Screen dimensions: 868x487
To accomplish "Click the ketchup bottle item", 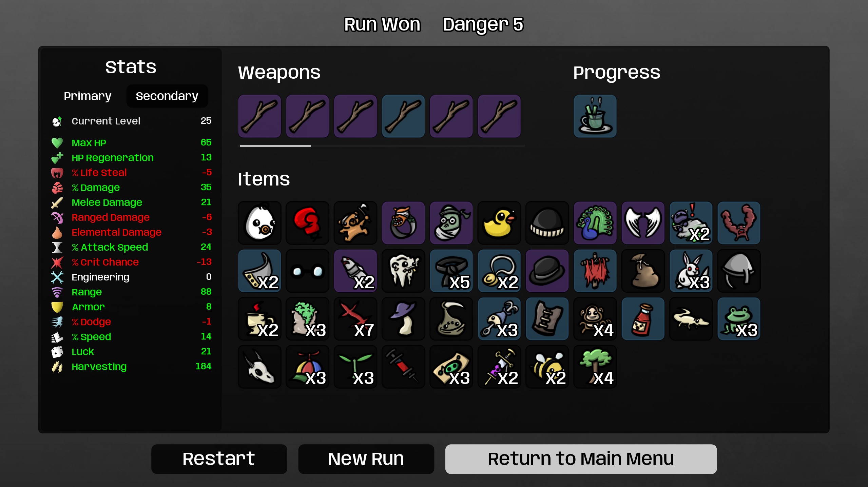I will (643, 319).
